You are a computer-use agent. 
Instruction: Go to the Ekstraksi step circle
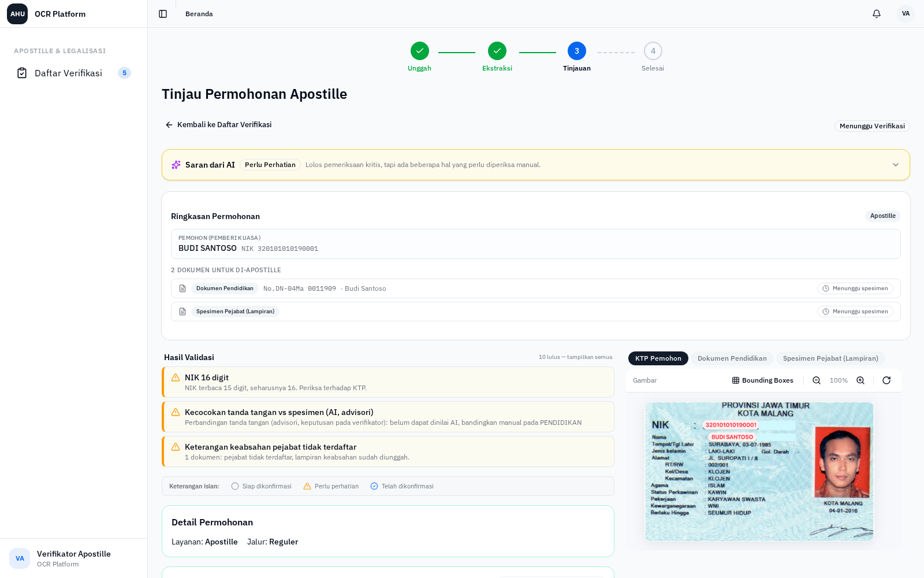pyautogui.click(x=497, y=51)
